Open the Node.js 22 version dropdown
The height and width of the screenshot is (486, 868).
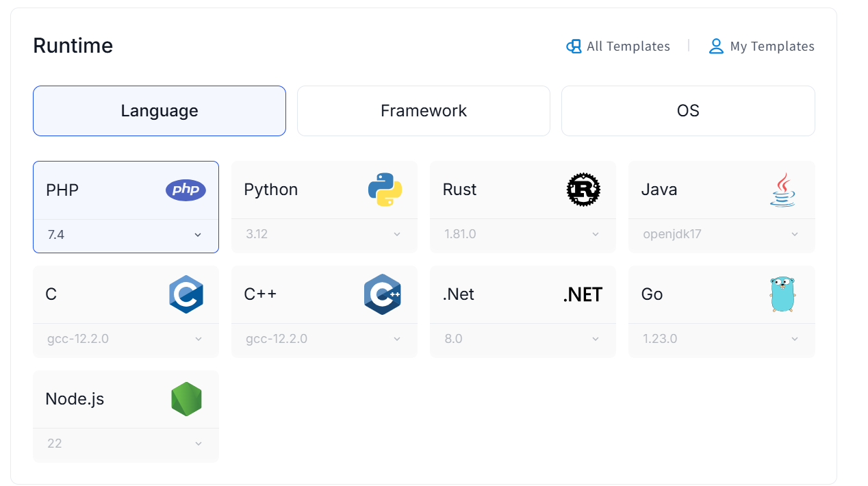click(x=126, y=444)
